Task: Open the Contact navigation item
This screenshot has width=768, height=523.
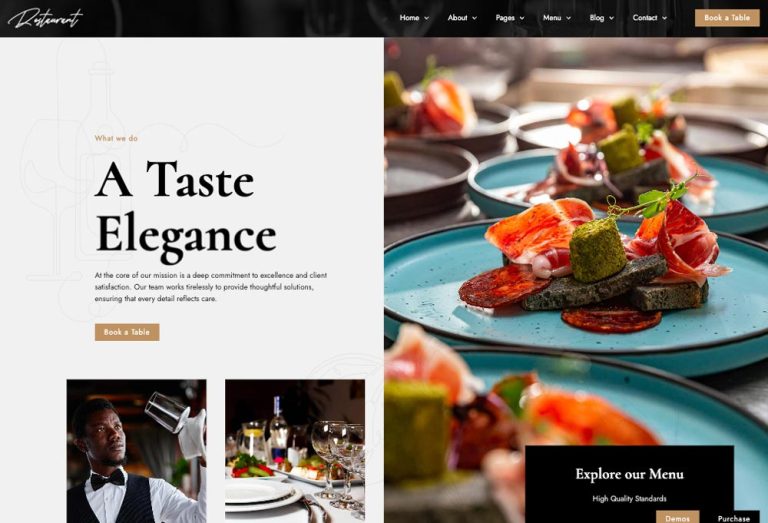Action: click(645, 18)
